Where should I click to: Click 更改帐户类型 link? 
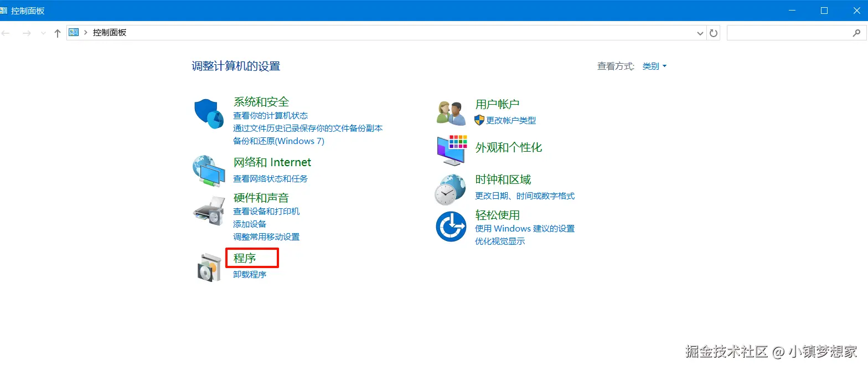pyautogui.click(x=511, y=120)
